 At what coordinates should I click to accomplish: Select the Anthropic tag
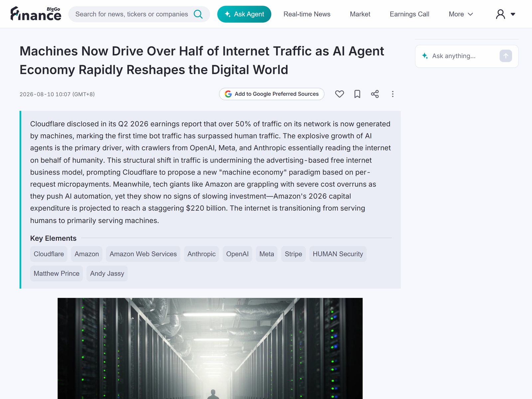[201, 254]
